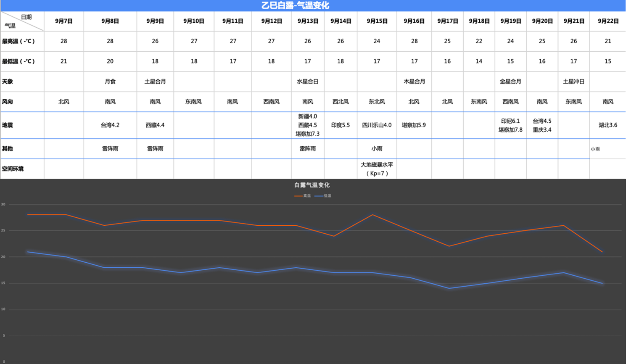Click the y-axis label 25
The width and height of the screenshot is (626, 364).
3,231
